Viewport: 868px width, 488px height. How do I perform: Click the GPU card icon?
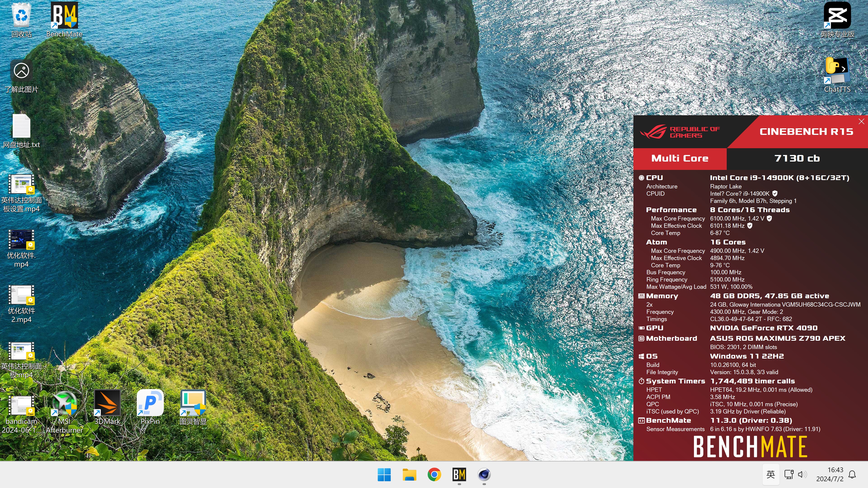click(x=641, y=328)
